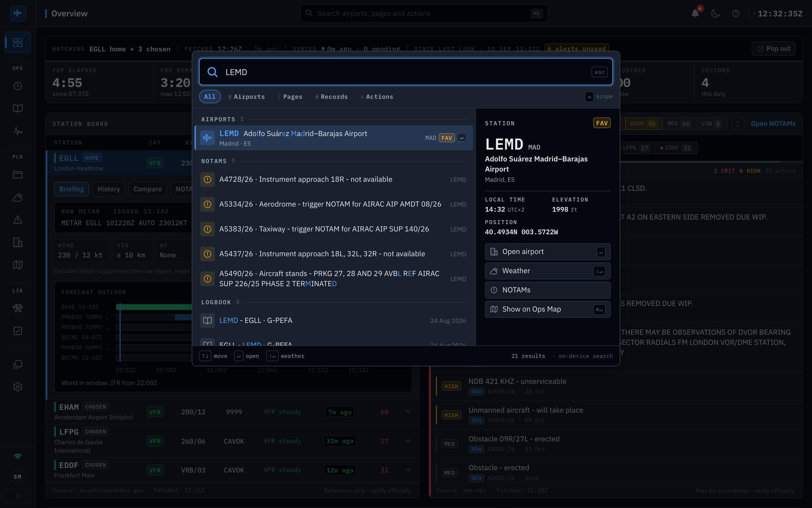
Task: Open the SM user avatar
Action: coord(18,476)
